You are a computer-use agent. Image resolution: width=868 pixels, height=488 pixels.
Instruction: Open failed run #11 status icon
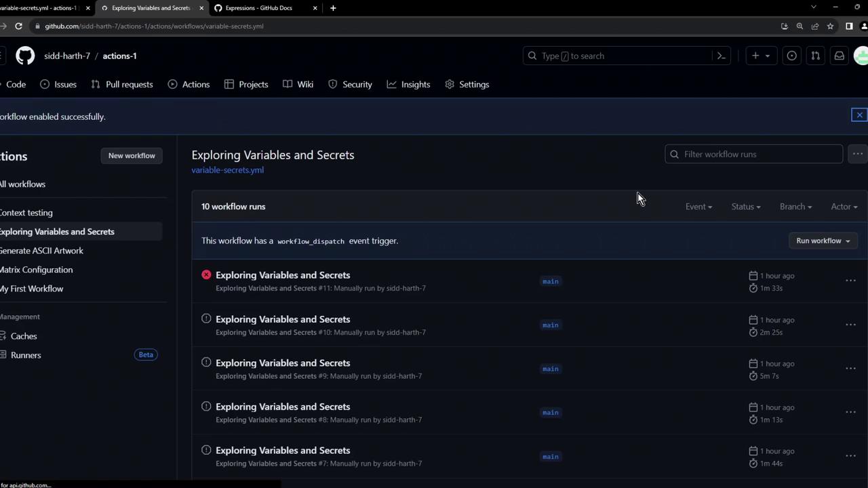(x=206, y=274)
